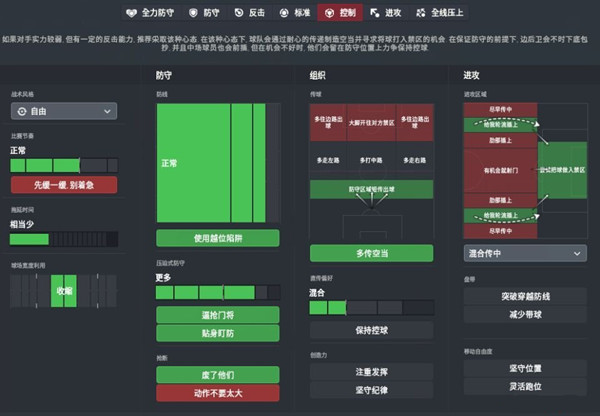Click the clock icon in 战术风格 box
Image resolution: width=600 pixels, height=416 pixels.
tap(22, 112)
